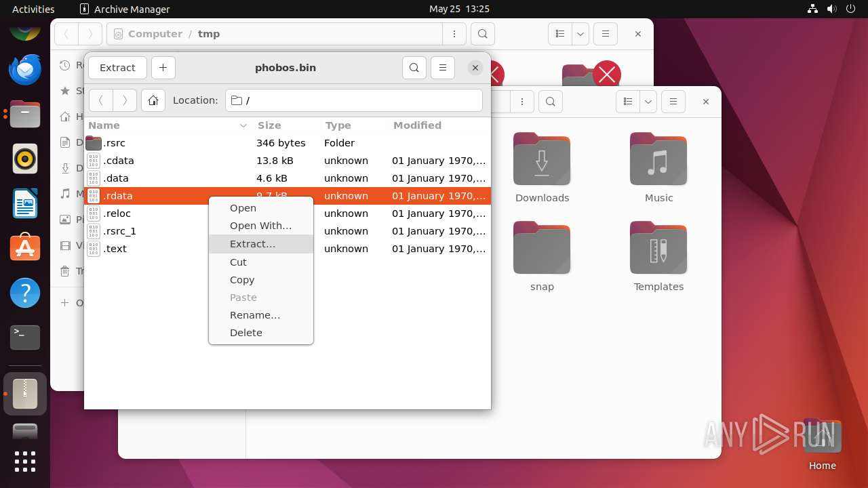This screenshot has width=868, height=488.
Task: Go forward in archive navigation
Action: point(125,100)
